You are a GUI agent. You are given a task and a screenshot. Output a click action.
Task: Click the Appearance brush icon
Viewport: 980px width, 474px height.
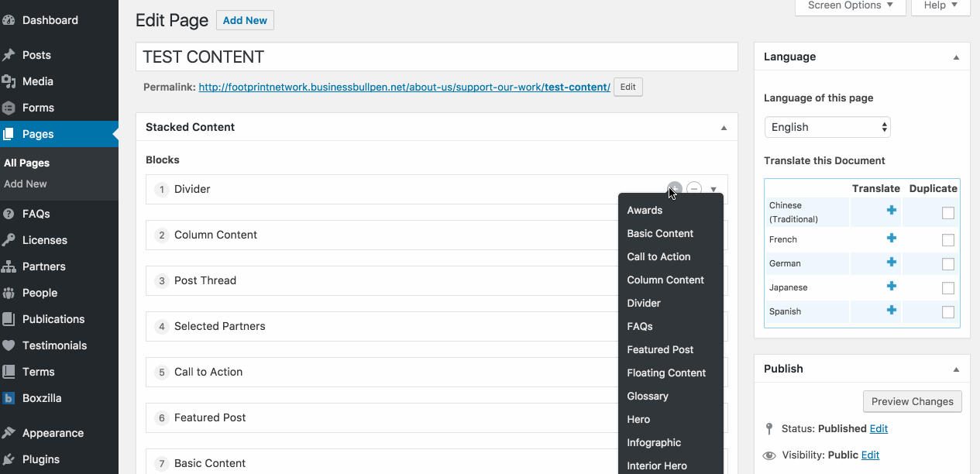tap(9, 433)
